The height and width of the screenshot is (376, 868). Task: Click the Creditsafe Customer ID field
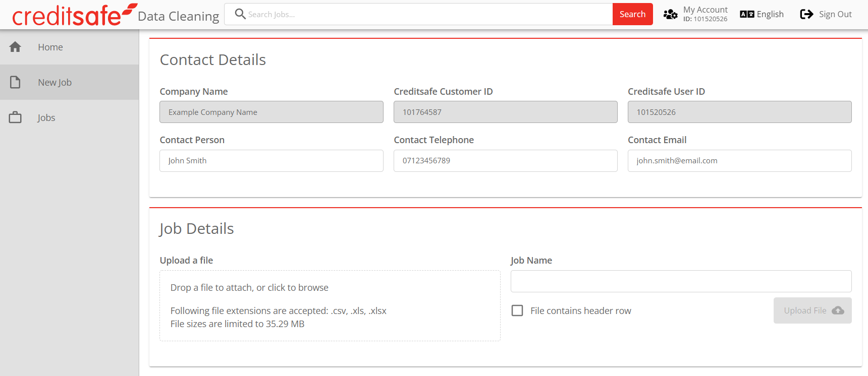(x=506, y=112)
